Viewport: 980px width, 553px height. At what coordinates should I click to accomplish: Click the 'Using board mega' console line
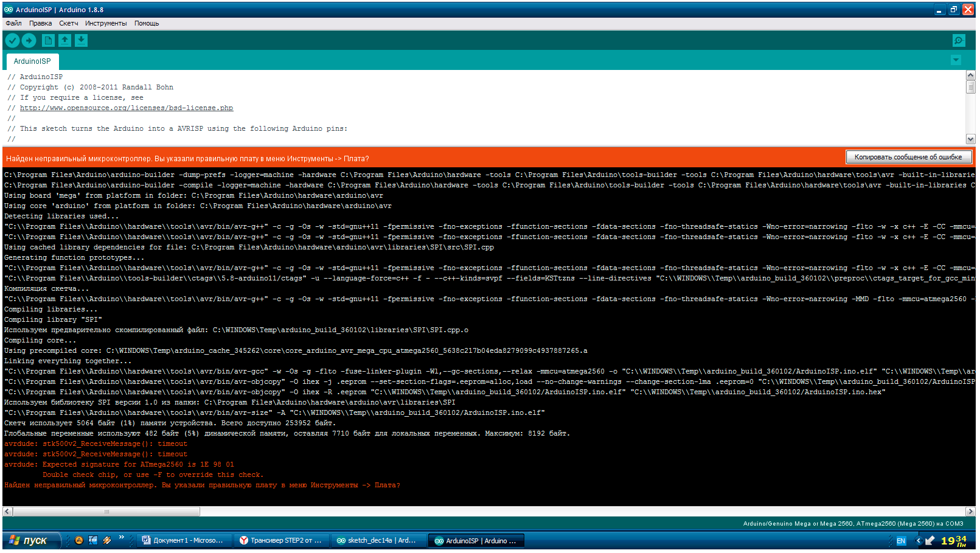[193, 195]
